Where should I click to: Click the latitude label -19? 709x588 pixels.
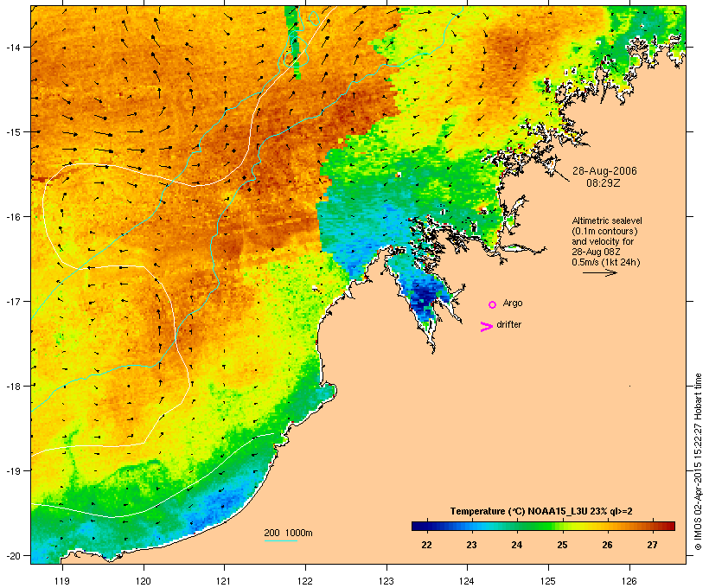coord(13,471)
